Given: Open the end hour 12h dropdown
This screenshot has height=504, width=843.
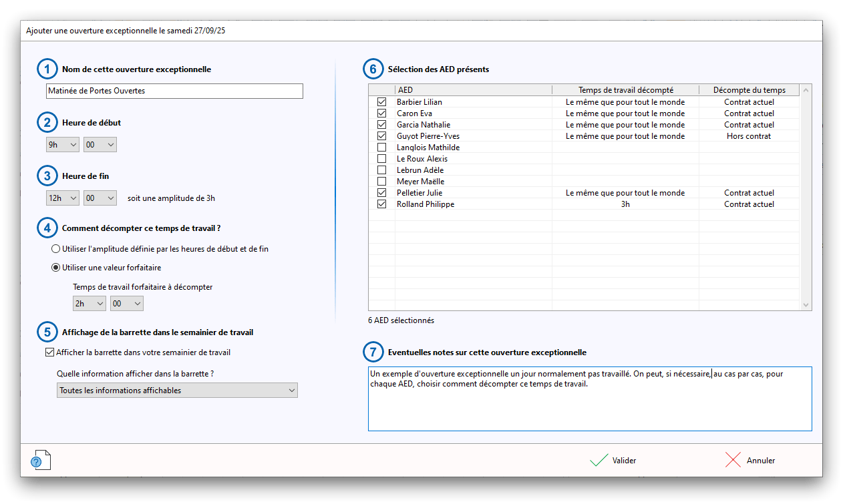Looking at the screenshot, I should pos(62,198).
